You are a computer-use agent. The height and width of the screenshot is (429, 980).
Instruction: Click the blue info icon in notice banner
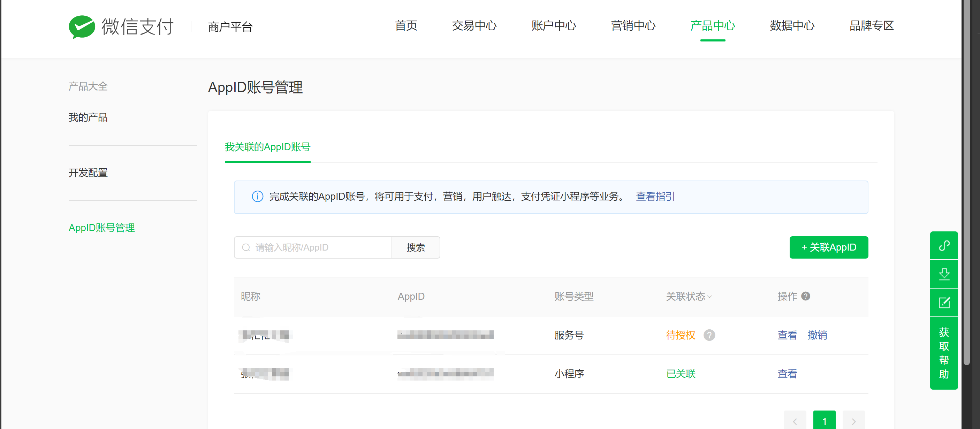pyautogui.click(x=258, y=197)
